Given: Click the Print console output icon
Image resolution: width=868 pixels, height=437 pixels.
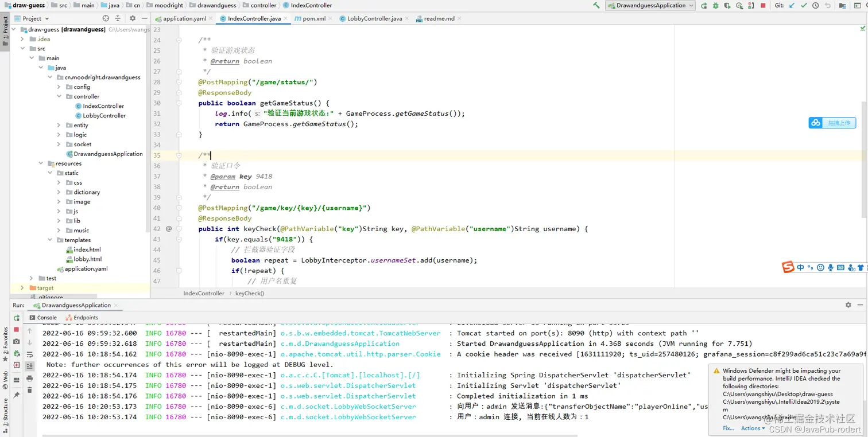Looking at the screenshot, I should click(x=30, y=379).
